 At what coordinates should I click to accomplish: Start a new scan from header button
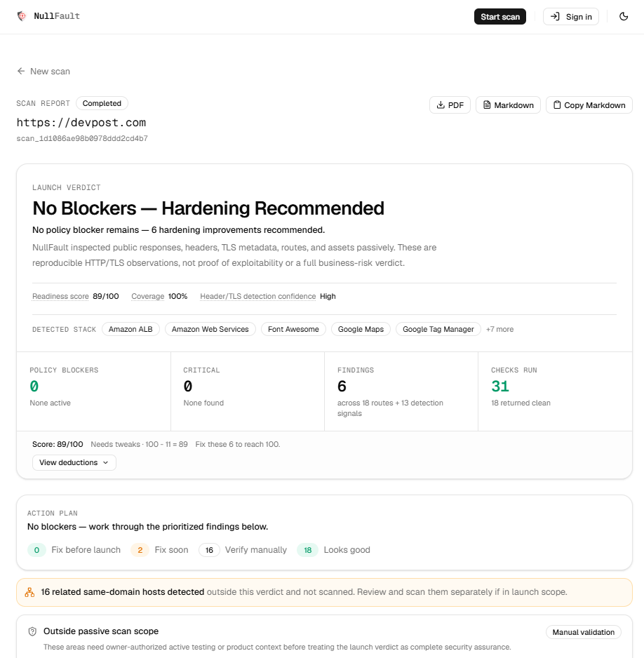pos(500,17)
